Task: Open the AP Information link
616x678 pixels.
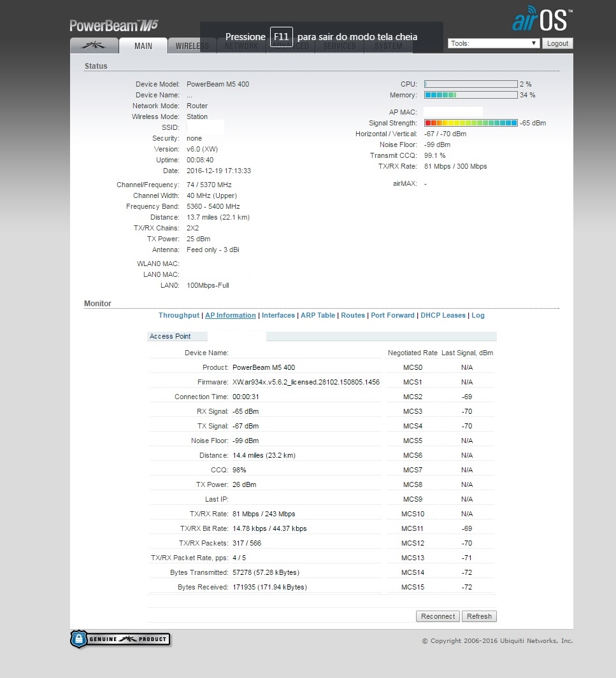Action: (230, 315)
